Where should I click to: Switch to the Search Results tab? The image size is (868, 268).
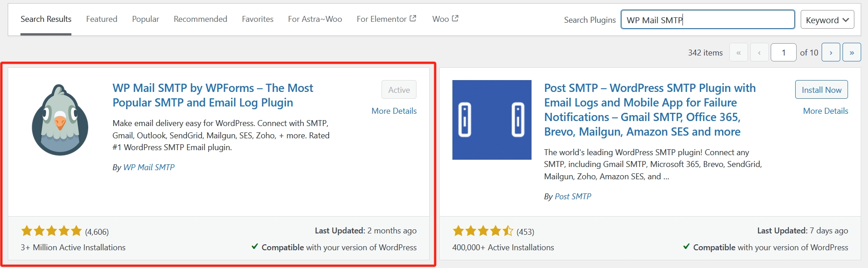click(x=46, y=19)
